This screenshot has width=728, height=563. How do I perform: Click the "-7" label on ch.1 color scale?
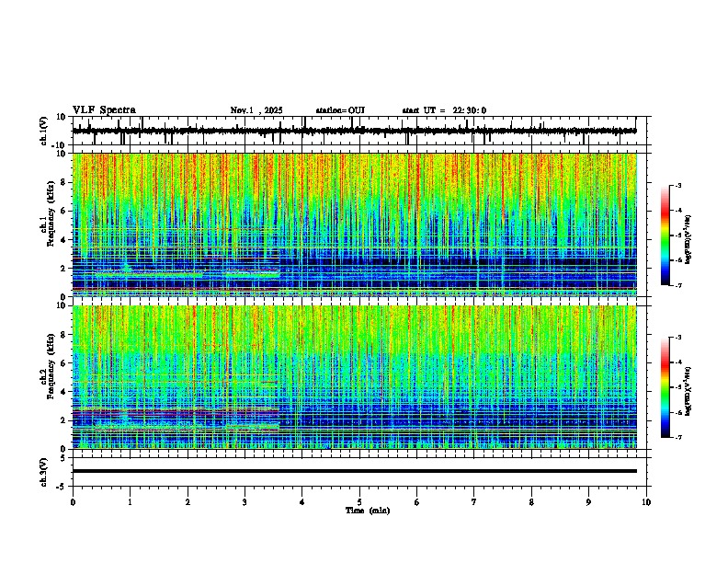pyautogui.click(x=677, y=285)
